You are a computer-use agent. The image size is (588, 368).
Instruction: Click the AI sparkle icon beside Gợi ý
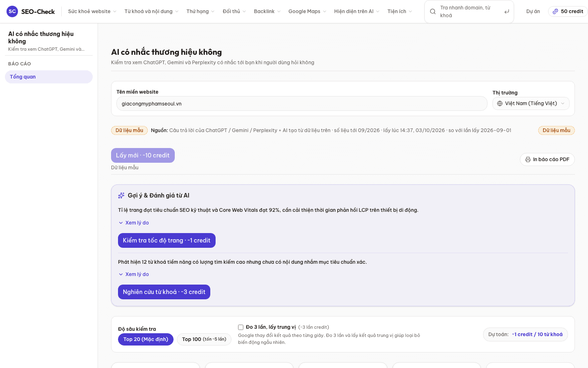121,195
